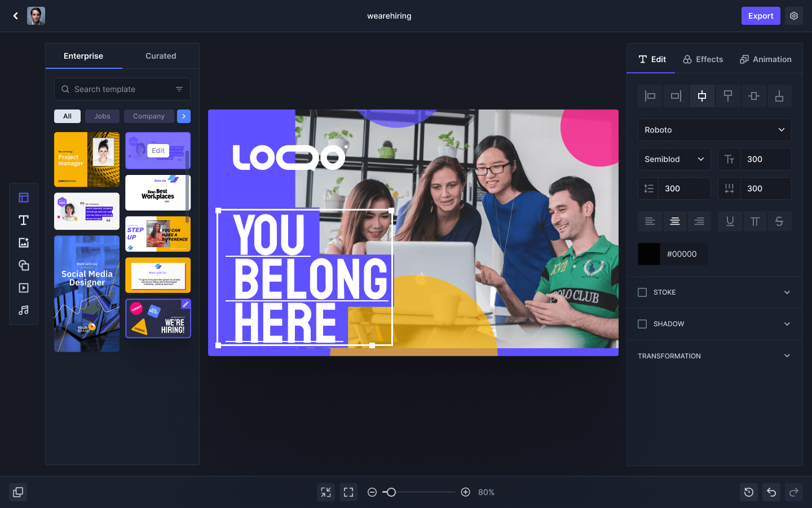
Task: Open the Roboto font family dropdown
Action: (x=714, y=130)
